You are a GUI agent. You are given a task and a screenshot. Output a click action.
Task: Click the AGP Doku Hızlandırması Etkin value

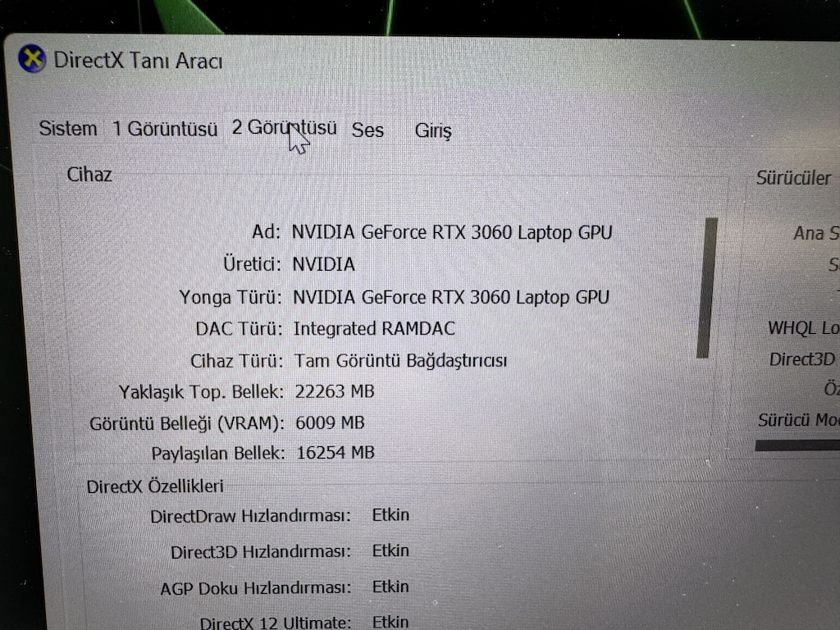coord(390,587)
